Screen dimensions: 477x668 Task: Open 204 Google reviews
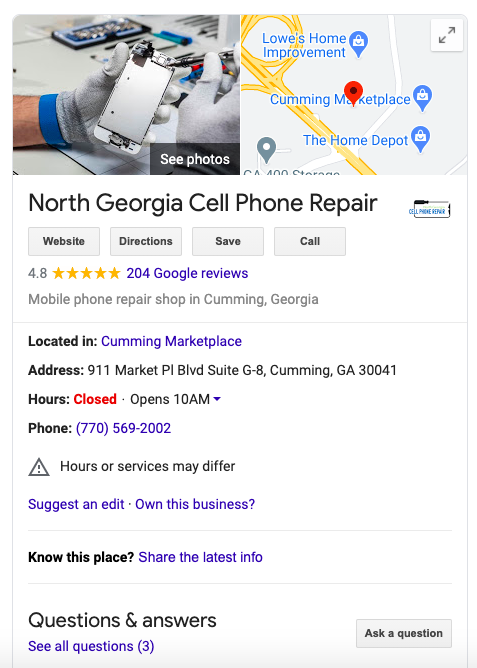coord(187,273)
